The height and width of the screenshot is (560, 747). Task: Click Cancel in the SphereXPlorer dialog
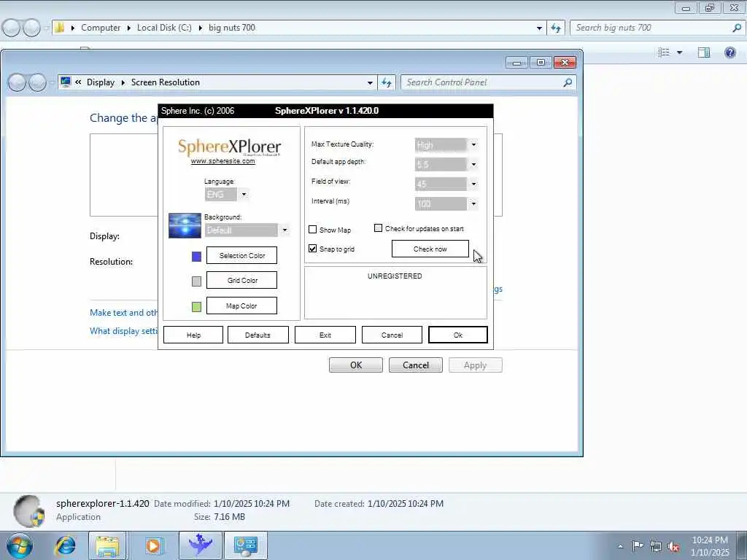pos(392,335)
